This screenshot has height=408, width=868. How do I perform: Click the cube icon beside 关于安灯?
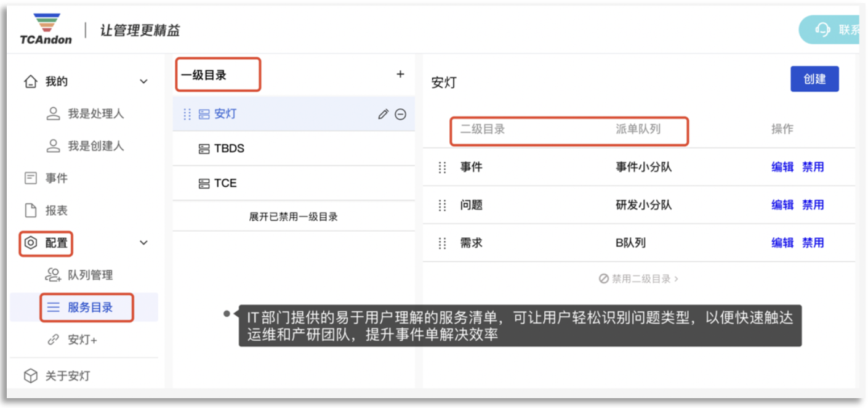(x=30, y=375)
